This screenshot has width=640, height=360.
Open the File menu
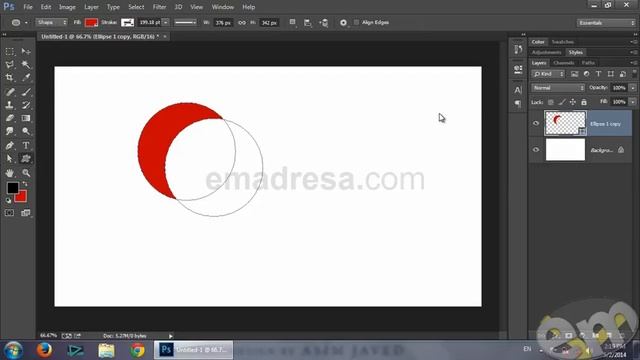tap(28, 7)
